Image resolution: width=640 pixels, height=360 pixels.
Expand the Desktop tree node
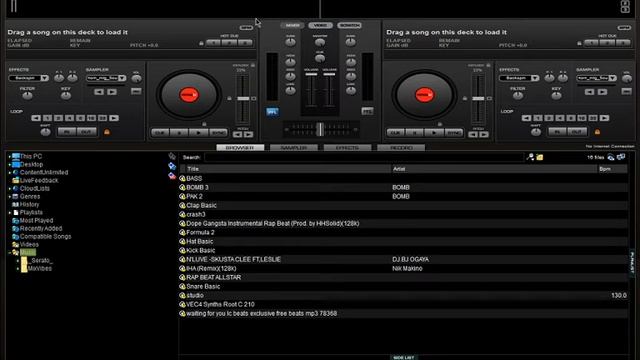coord(9,165)
